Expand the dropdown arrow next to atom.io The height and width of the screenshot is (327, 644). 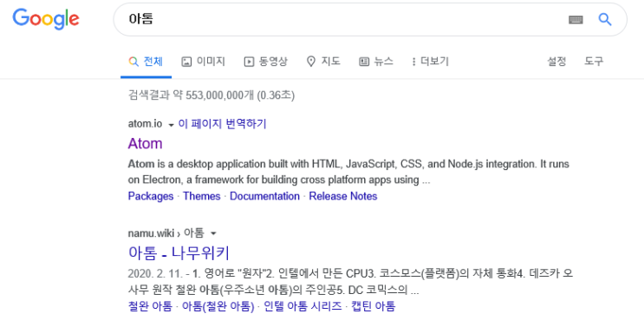pyautogui.click(x=172, y=125)
